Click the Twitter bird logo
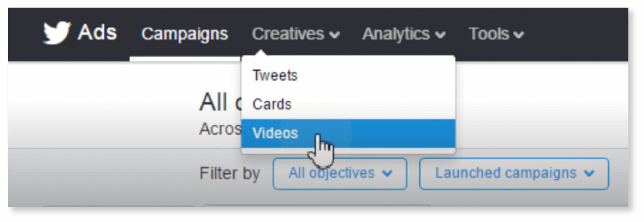 pyautogui.click(x=57, y=33)
